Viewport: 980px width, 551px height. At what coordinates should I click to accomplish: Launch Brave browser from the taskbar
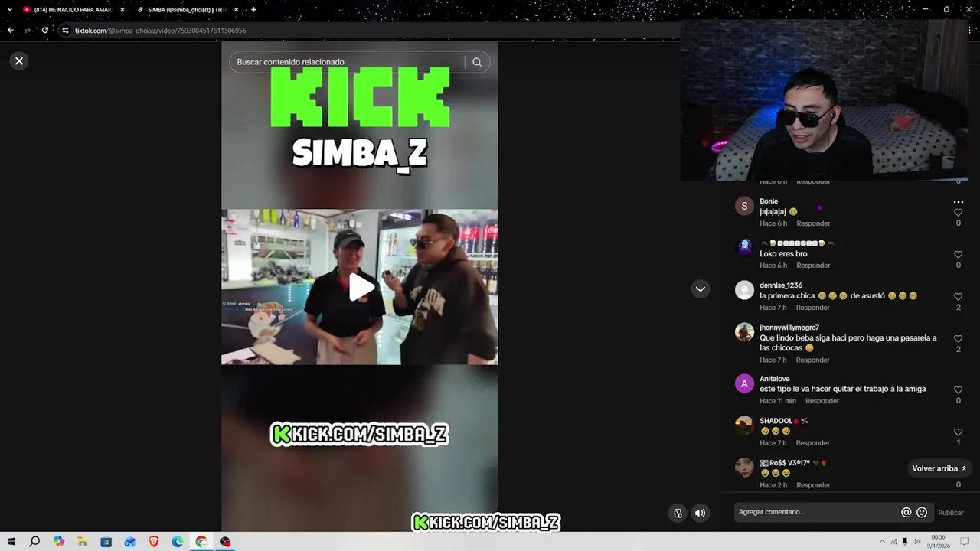tap(154, 542)
